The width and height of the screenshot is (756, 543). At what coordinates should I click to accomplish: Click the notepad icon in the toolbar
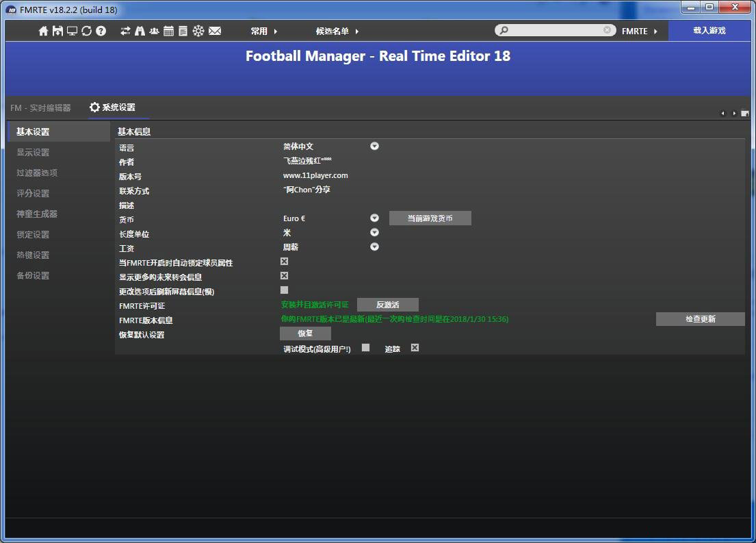click(x=183, y=31)
